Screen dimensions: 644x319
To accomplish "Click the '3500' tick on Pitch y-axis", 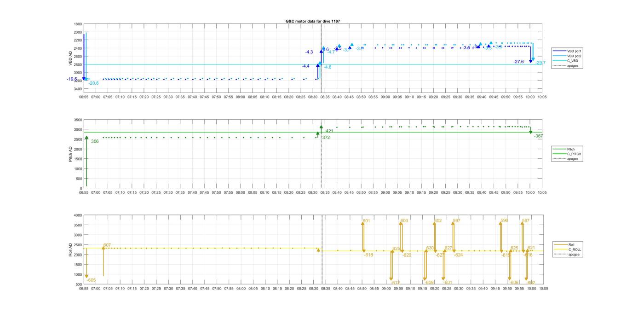I will point(77,120).
